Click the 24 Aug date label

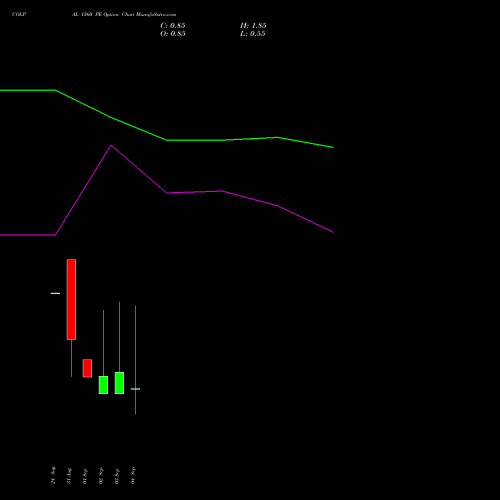coord(53,475)
